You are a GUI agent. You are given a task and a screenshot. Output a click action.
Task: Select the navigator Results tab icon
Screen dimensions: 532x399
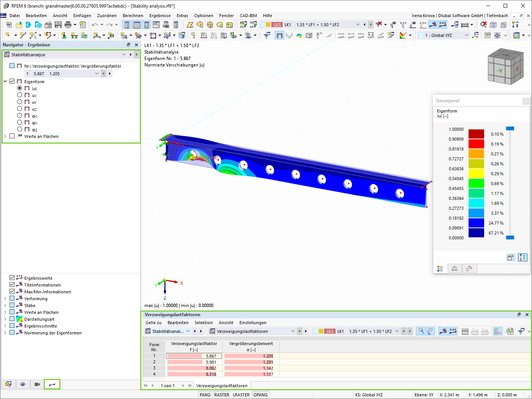click(52, 384)
